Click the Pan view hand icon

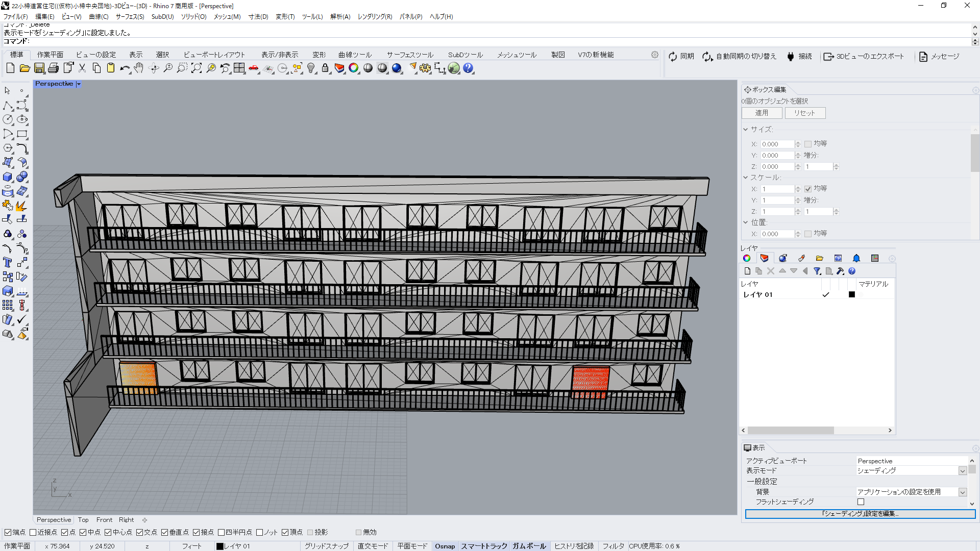139,68
